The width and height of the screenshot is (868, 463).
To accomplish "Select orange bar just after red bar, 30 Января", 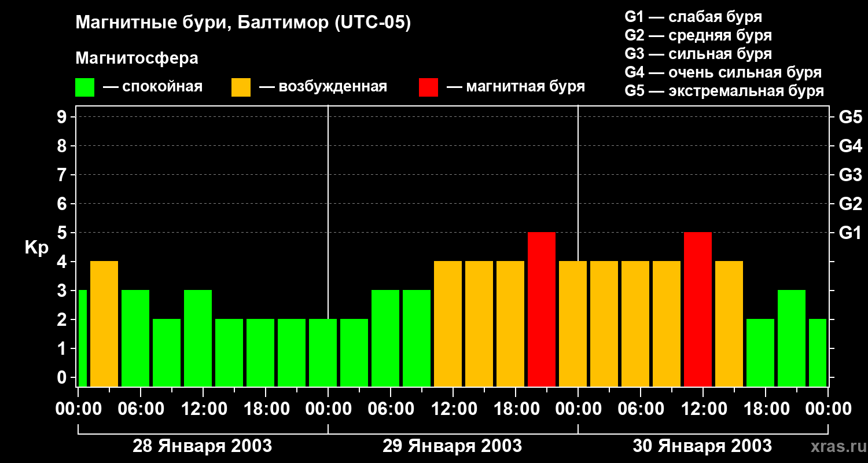I will [x=729, y=324].
